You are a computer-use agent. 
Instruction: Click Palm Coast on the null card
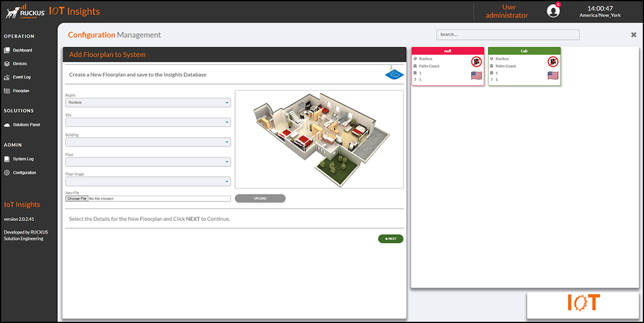click(x=429, y=66)
